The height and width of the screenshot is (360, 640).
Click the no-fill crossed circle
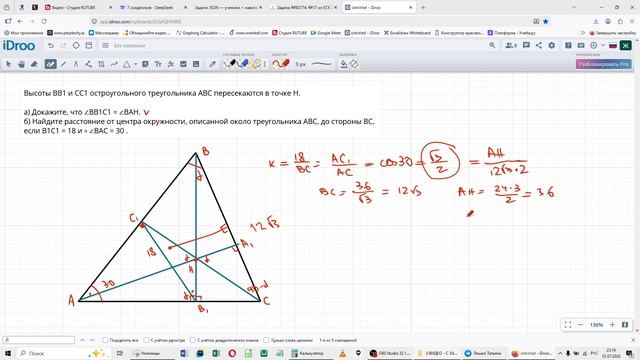(354, 64)
